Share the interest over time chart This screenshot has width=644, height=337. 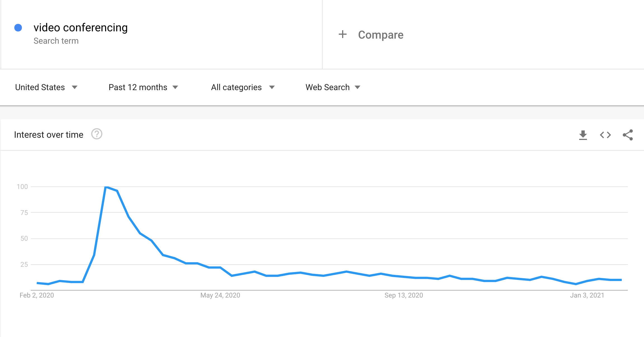(x=628, y=135)
